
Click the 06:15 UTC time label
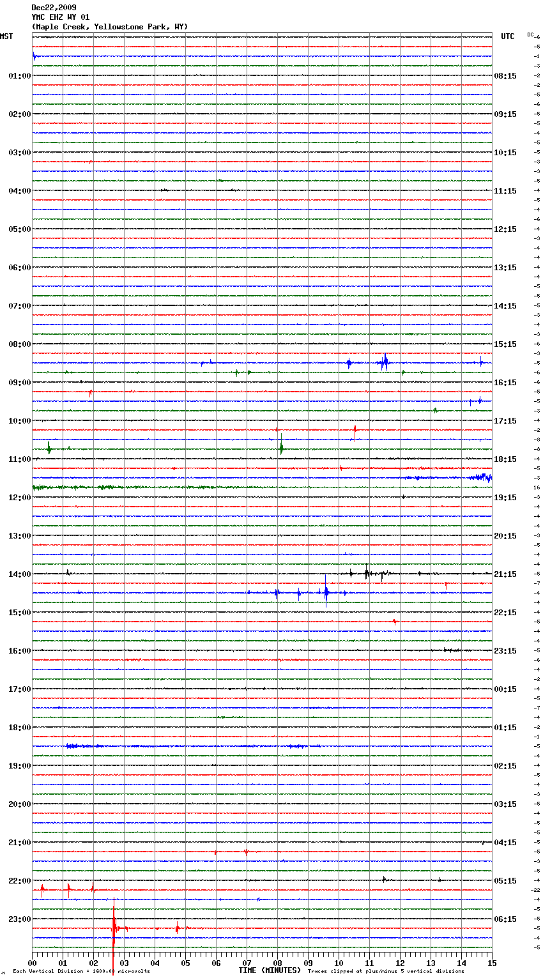(x=505, y=919)
